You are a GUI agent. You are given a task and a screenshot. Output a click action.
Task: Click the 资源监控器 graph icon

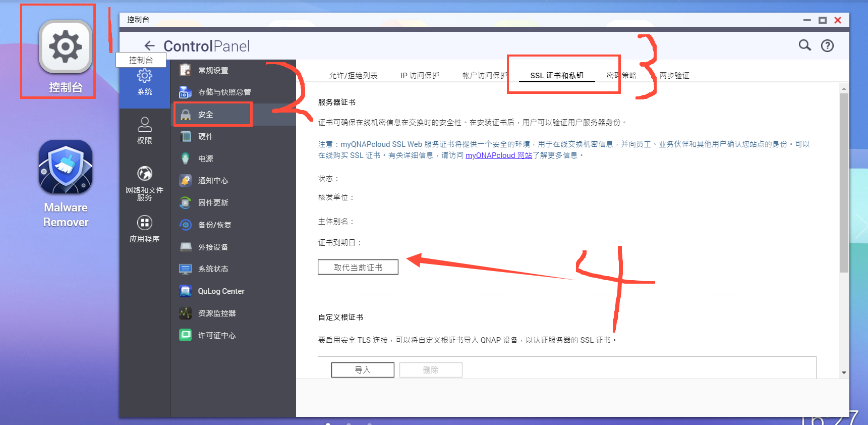pos(186,313)
